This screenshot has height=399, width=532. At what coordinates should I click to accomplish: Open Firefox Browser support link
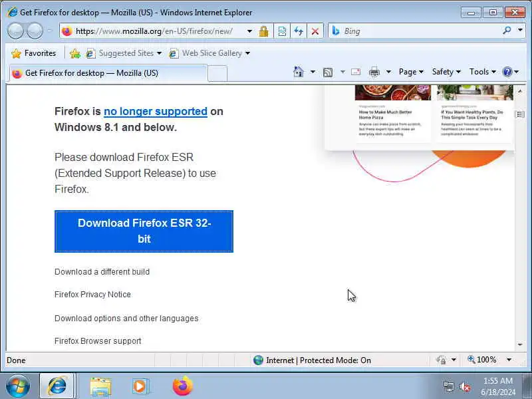[98, 341]
